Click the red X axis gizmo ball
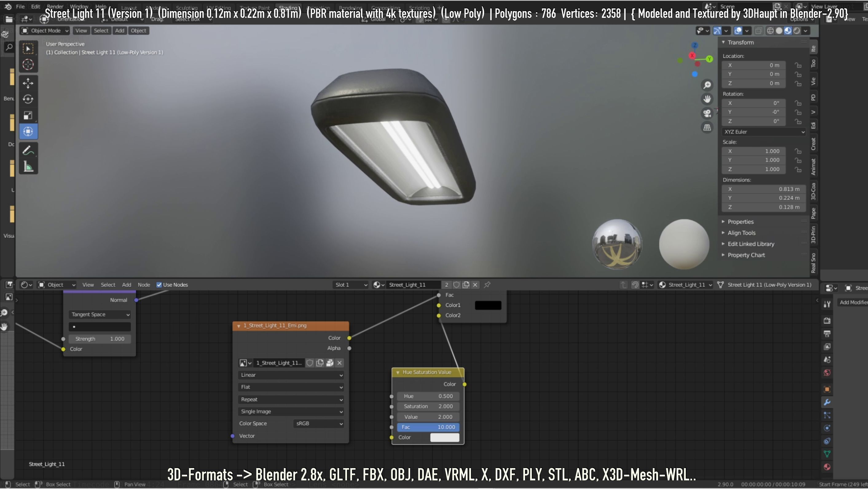The width and height of the screenshot is (868, 489). (692, 56)
